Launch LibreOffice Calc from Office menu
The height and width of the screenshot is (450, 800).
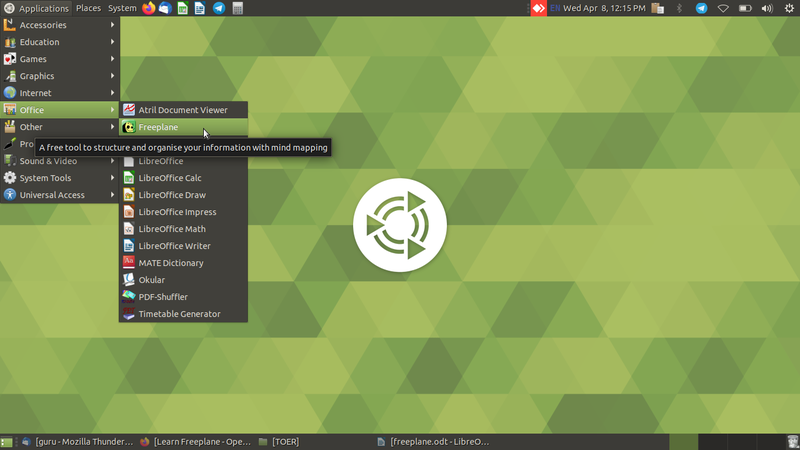(184, 178)
